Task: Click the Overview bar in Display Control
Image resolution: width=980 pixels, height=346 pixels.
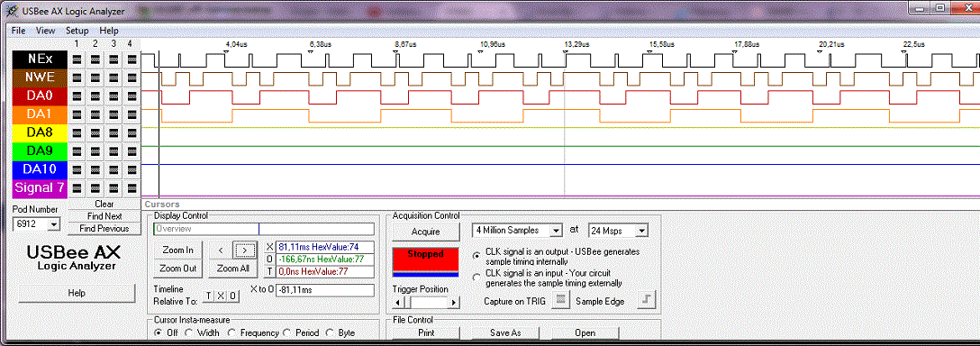Action: click(264, 229)
